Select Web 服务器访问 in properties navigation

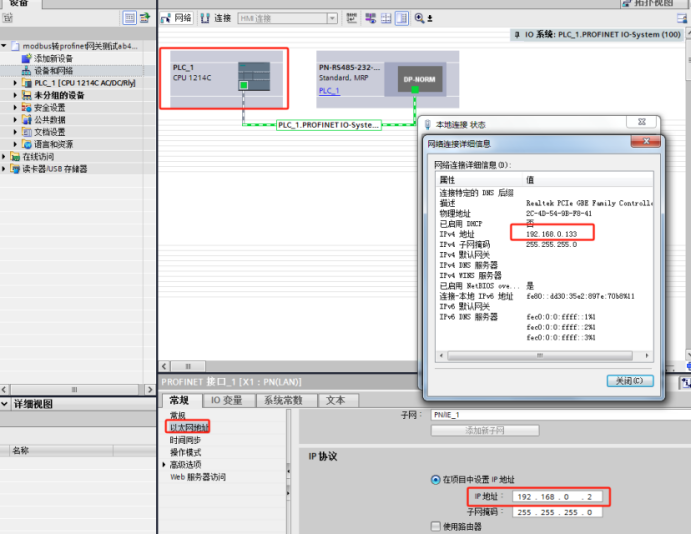[x=198, y=477]
